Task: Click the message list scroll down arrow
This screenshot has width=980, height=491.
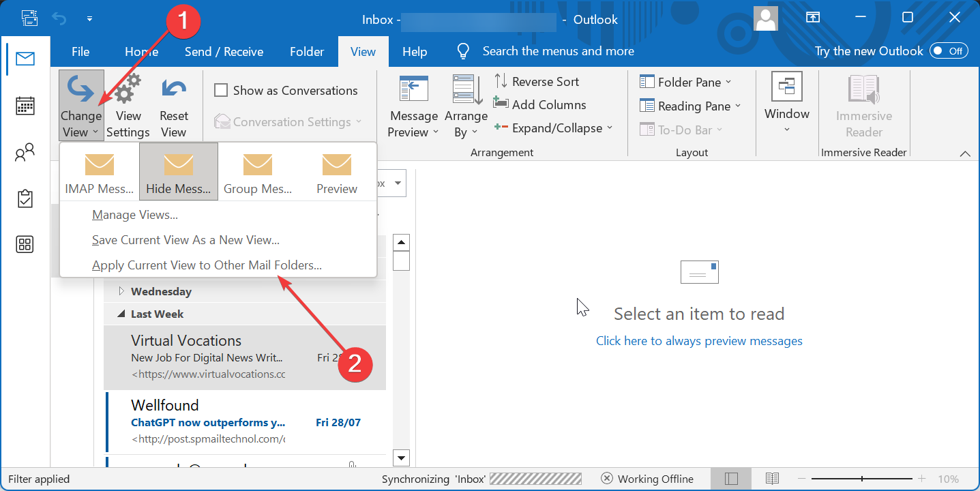Action: coord(402,458)
